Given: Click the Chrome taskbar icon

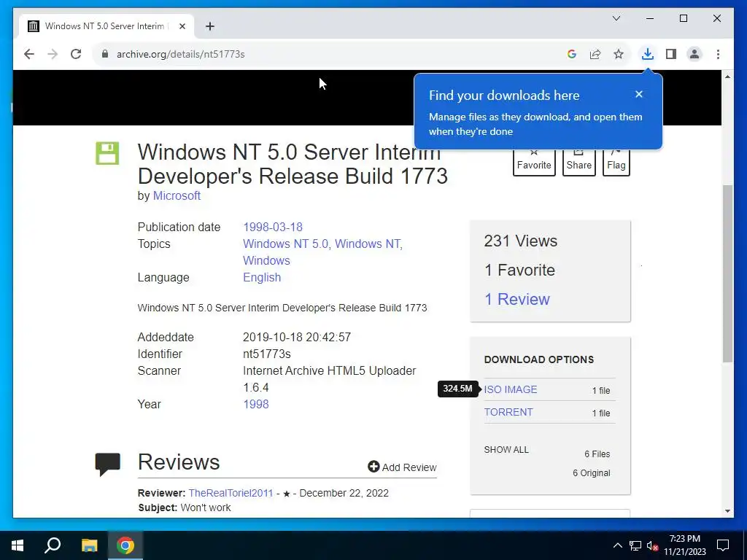Looking at the screenshot, I should [125, 545].
